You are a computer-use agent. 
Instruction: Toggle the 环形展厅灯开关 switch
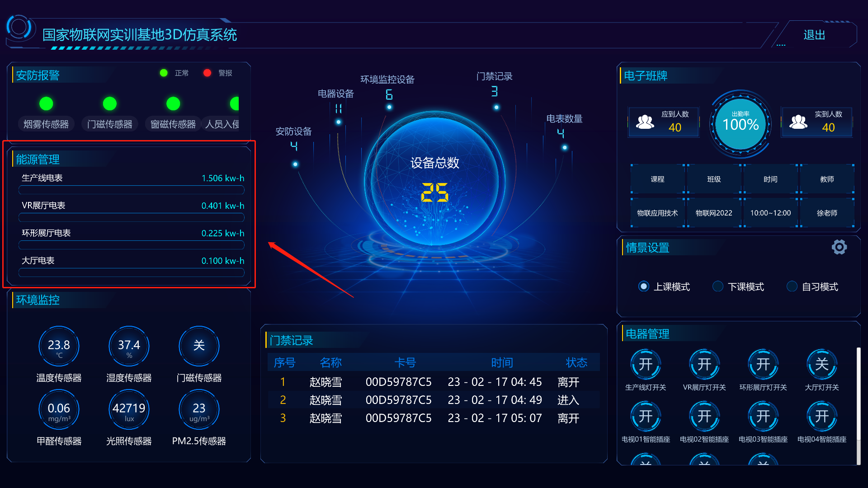coord(763,364)
